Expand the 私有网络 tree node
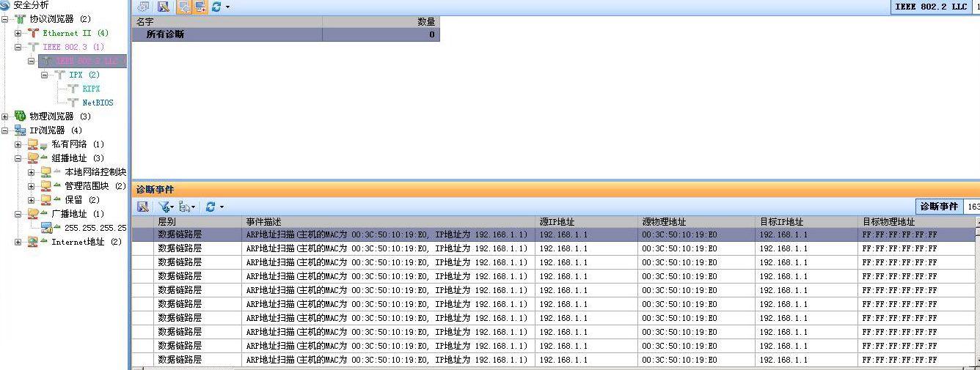980x370 pixels. (18, 144)
